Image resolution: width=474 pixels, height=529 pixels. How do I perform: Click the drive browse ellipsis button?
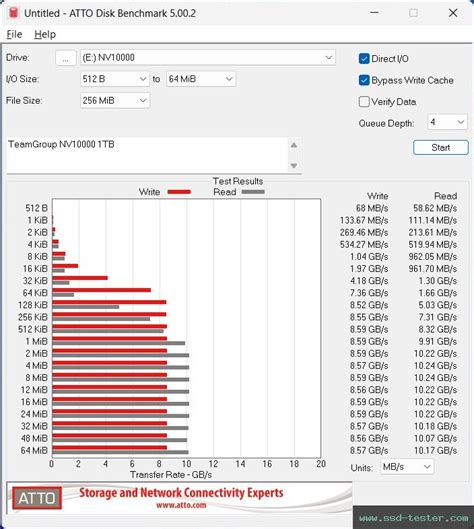pos(65,58)
